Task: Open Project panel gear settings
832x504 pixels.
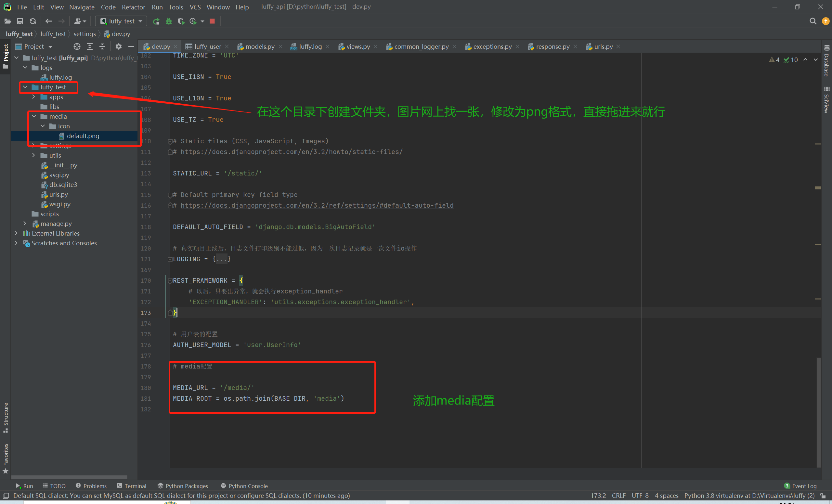Action: pos(119,46)
